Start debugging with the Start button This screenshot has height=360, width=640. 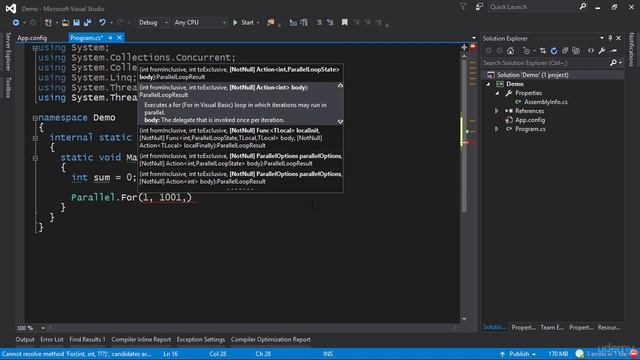[x=243, y=22]
